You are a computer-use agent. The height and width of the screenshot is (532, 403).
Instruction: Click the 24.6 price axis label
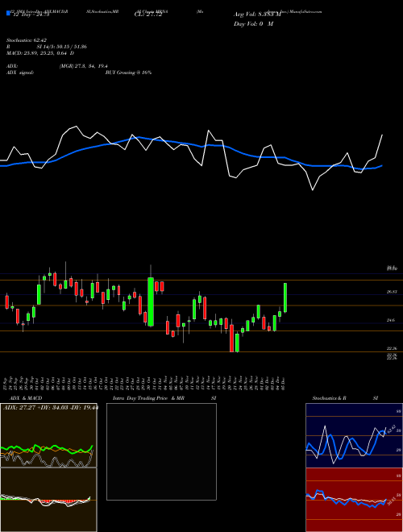coord(391,320)
